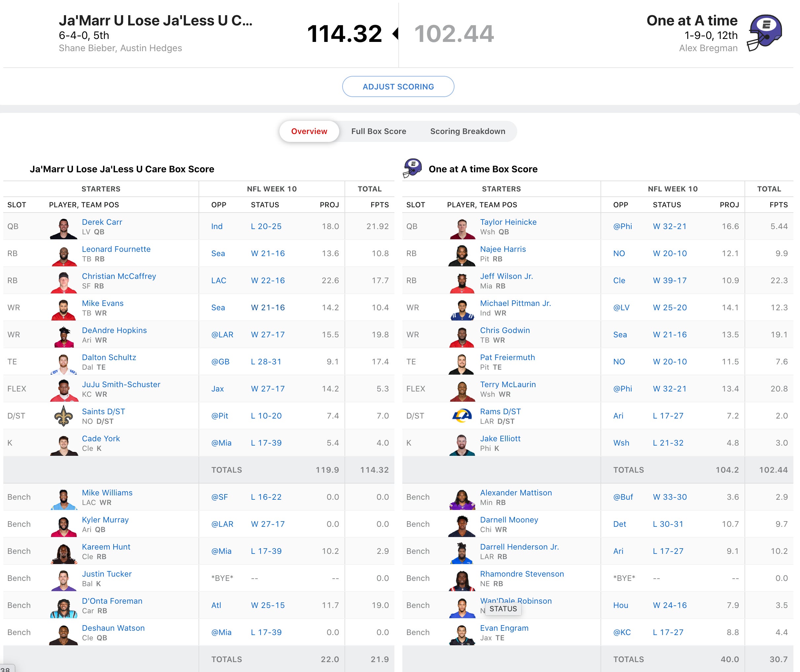
Task: Click the Rams D/ST team logo
Action: tap(461, 416)
